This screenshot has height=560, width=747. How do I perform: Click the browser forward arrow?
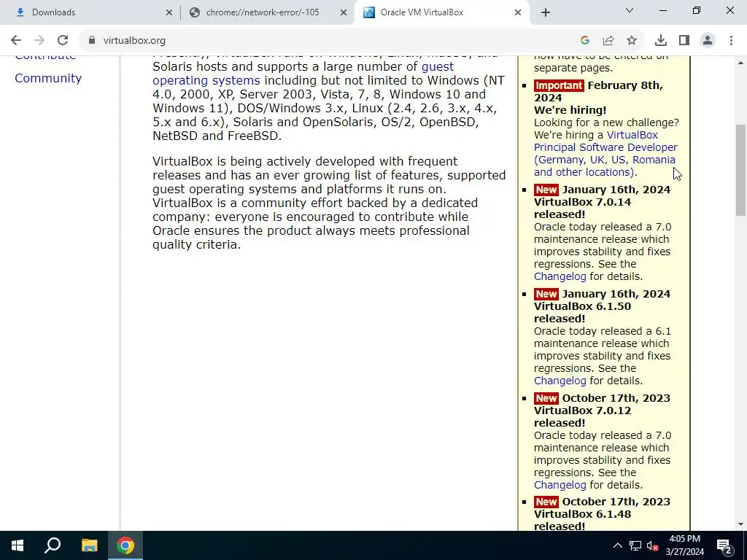point(39,41)
